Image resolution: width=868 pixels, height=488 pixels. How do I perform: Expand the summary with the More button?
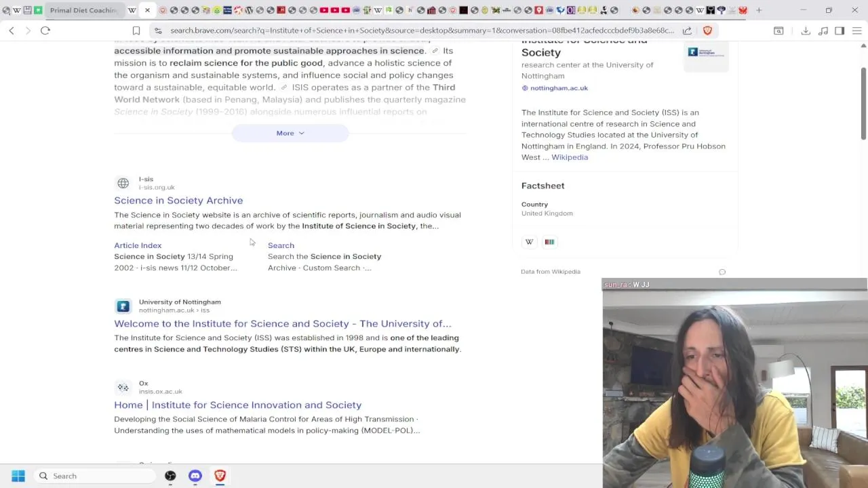pyautogui.click(x=290, y=134)
